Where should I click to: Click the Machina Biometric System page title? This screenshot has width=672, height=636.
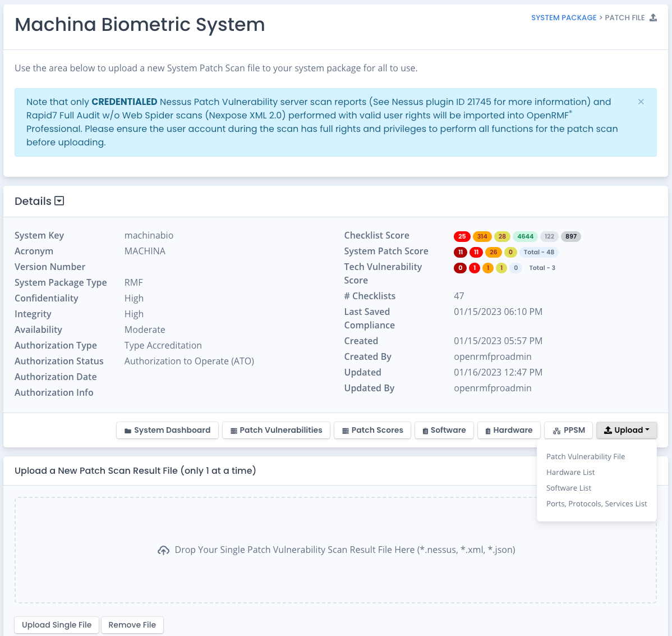(140, 25)
